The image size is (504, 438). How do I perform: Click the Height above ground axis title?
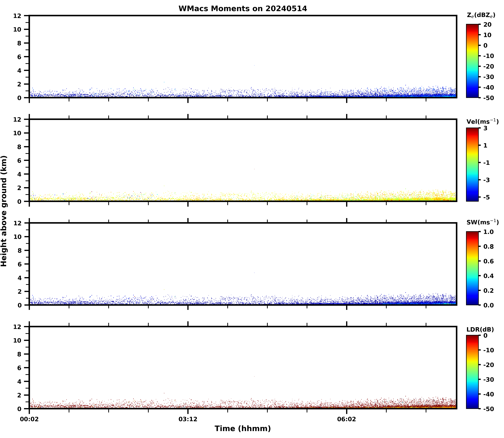4,211
